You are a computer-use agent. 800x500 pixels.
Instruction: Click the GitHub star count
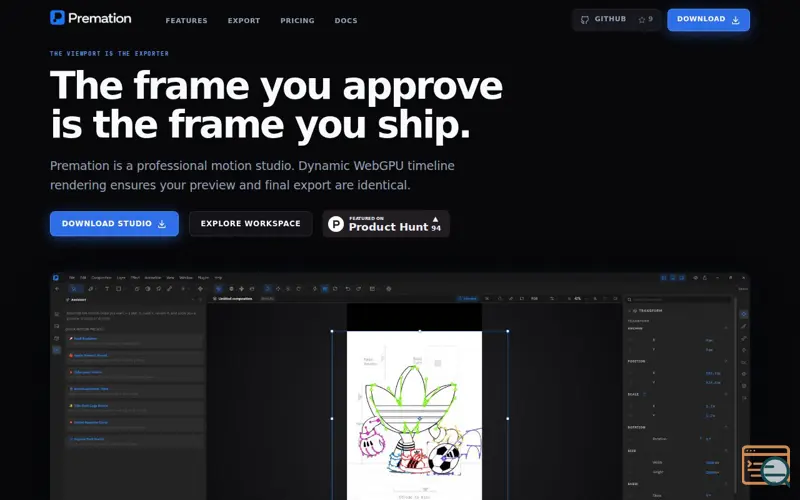pyautogui.click(x=645, y=19)
